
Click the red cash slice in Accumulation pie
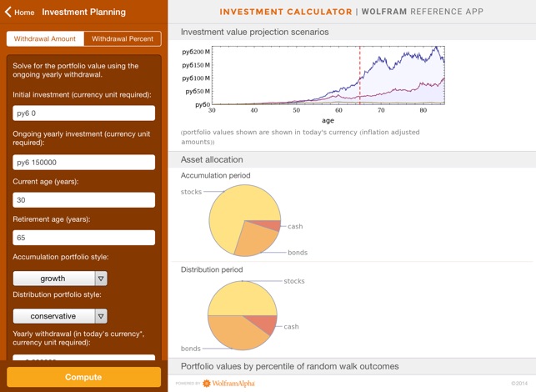pos(269,226)
